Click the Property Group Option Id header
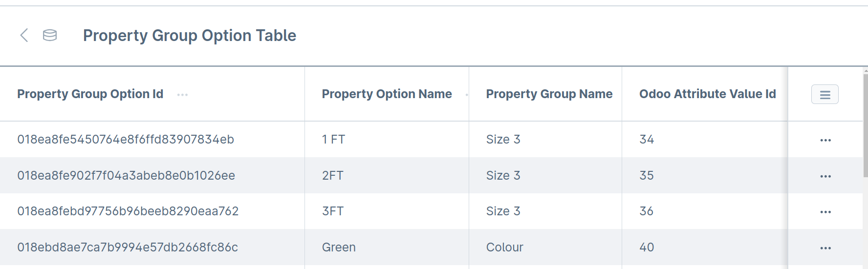 coord(90,94)
